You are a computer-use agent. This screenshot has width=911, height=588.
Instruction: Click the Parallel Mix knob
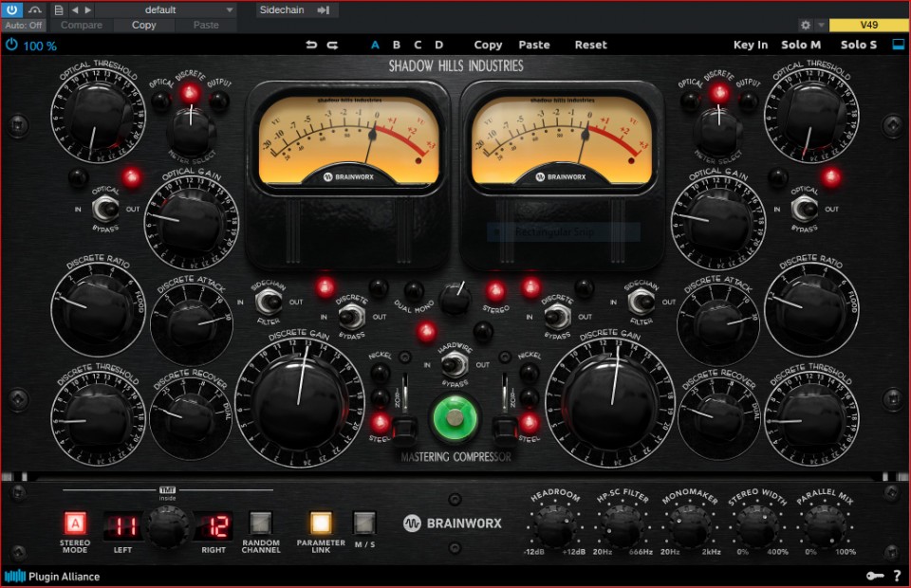click(x=823, y=523)
